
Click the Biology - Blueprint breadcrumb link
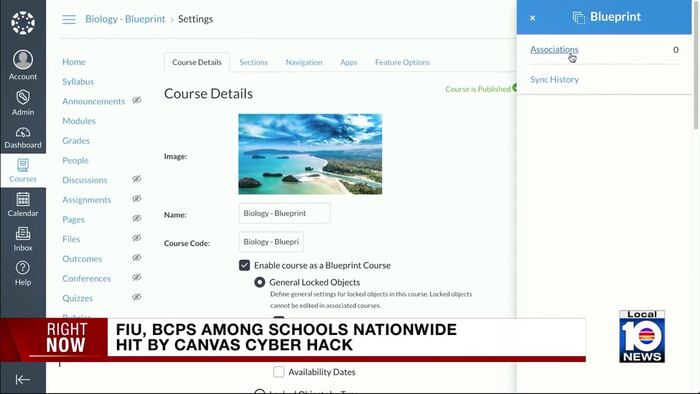tap(125, 19)
